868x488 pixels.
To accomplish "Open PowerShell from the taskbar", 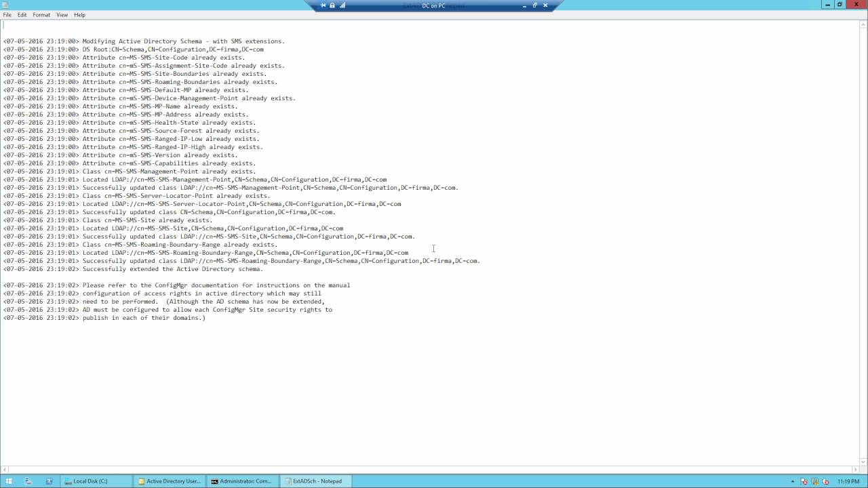I will pos(49,481).
